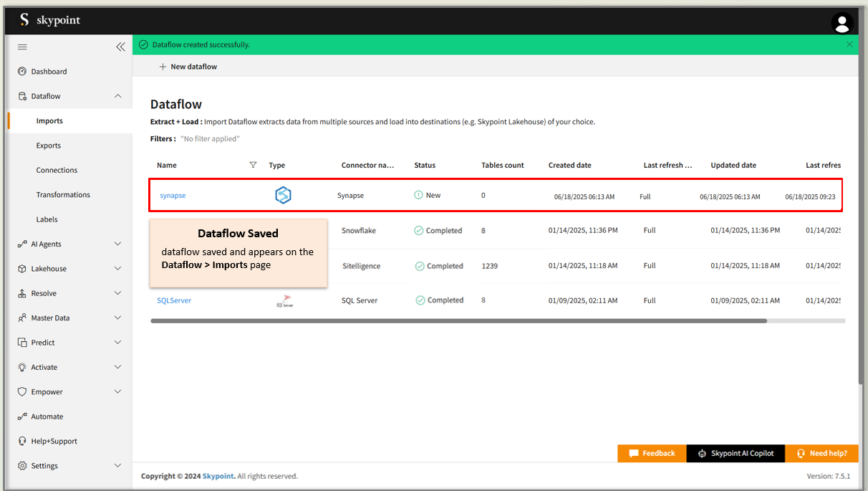Sort by Updated date column header
This screenshot has width=868, height=491.
(733, 165)
